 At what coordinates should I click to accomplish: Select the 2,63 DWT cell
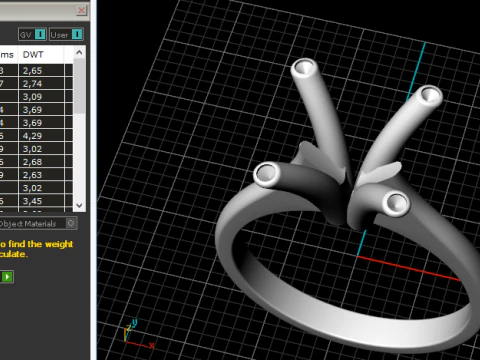41,175
